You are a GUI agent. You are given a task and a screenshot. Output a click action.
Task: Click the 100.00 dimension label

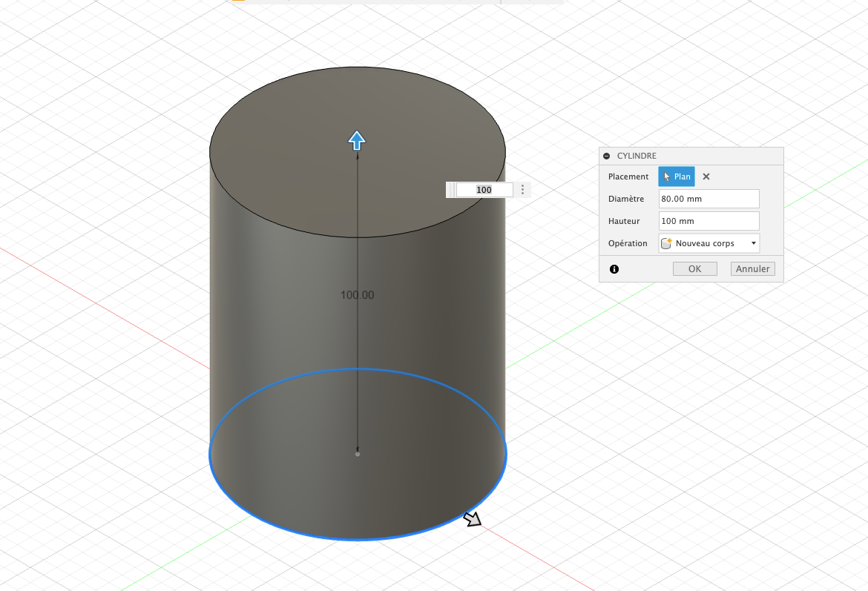coord(357,295)
